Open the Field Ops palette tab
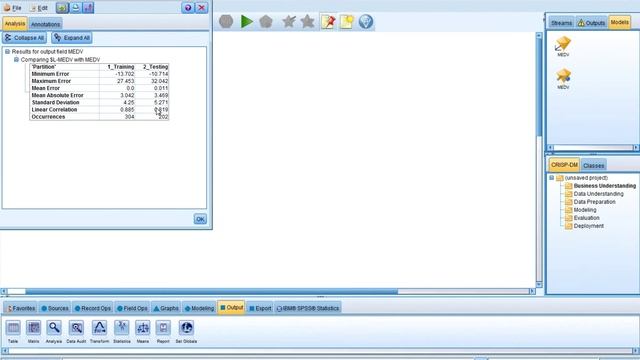Image resolution: width=640 pixels, height=360 pixels. 132,308
